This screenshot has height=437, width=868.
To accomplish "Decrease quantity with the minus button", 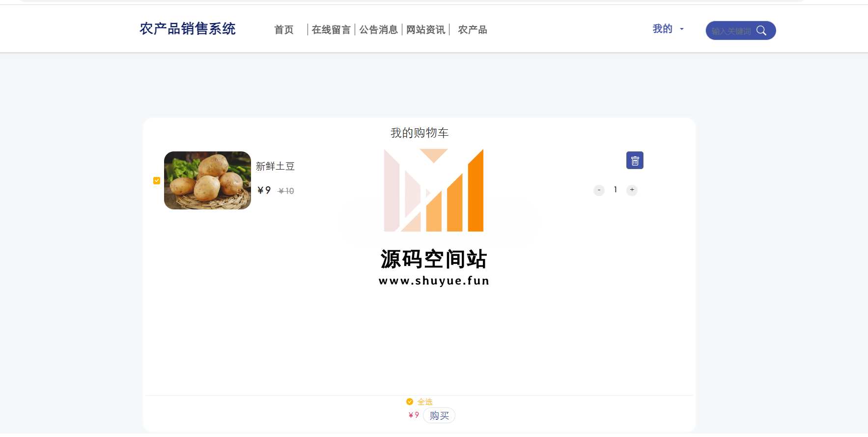I will pos(599,190).
